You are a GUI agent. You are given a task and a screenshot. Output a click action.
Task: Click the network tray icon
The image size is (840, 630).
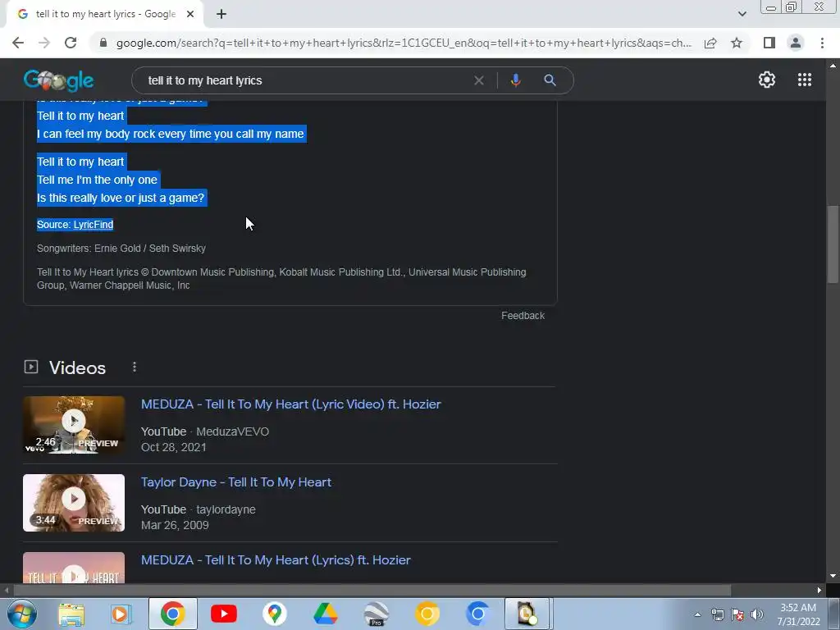pos(717,615)
